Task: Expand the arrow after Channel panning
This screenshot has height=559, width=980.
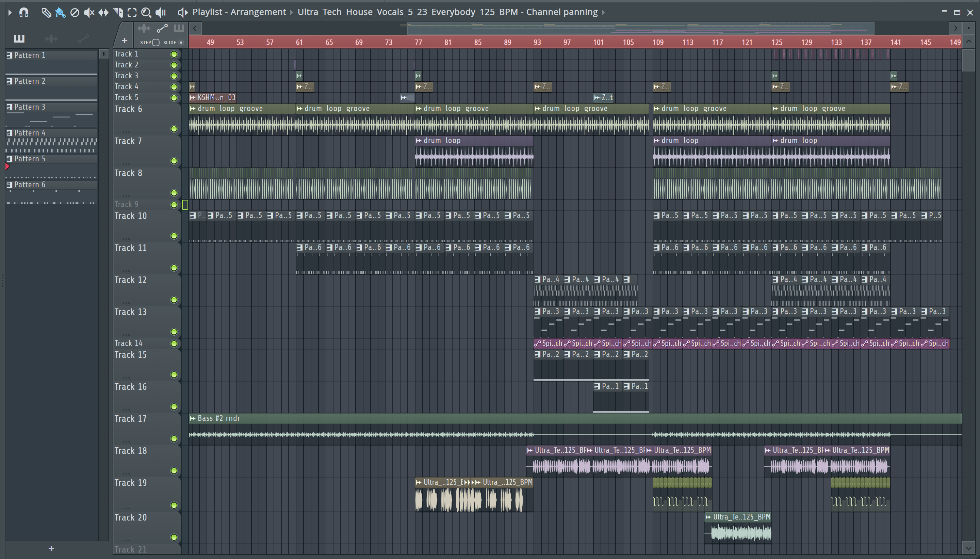Action: click(x=603, y=12)
